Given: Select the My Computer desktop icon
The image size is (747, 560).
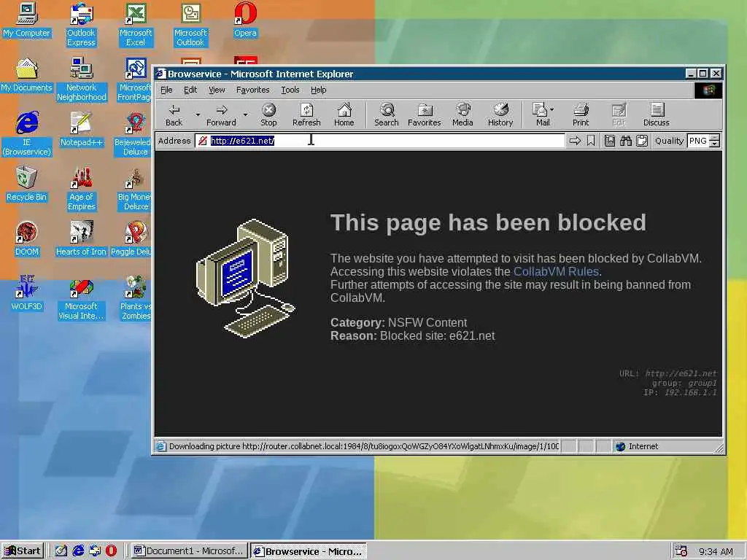Looking at the screenshot, I should (x=27, y=20).
